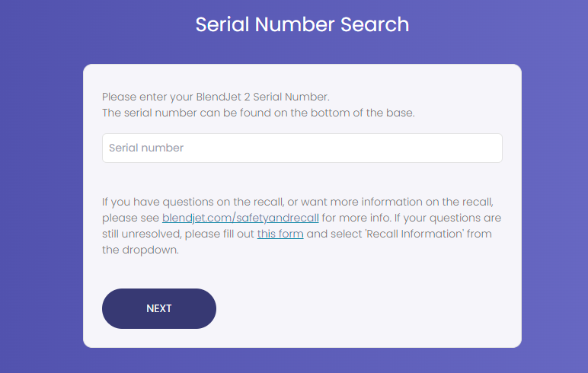Click the words 'the dropdown.' in the paragraph

[140, 250]
